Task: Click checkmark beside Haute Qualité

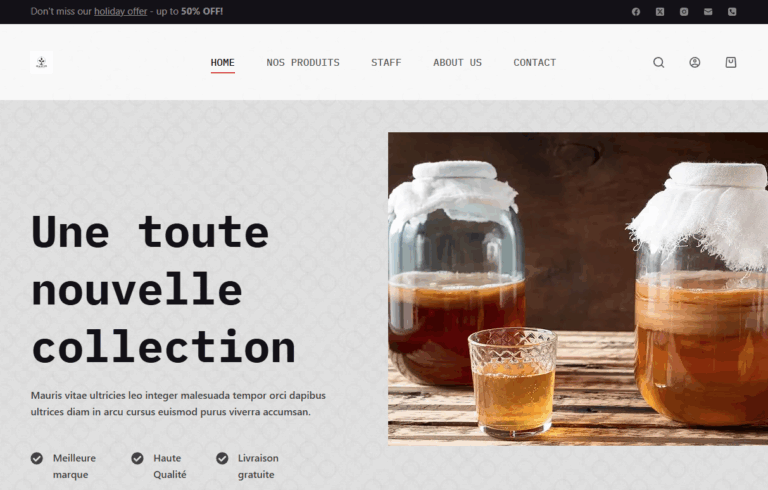Action: pyautogui.click(x=137, y=458)
